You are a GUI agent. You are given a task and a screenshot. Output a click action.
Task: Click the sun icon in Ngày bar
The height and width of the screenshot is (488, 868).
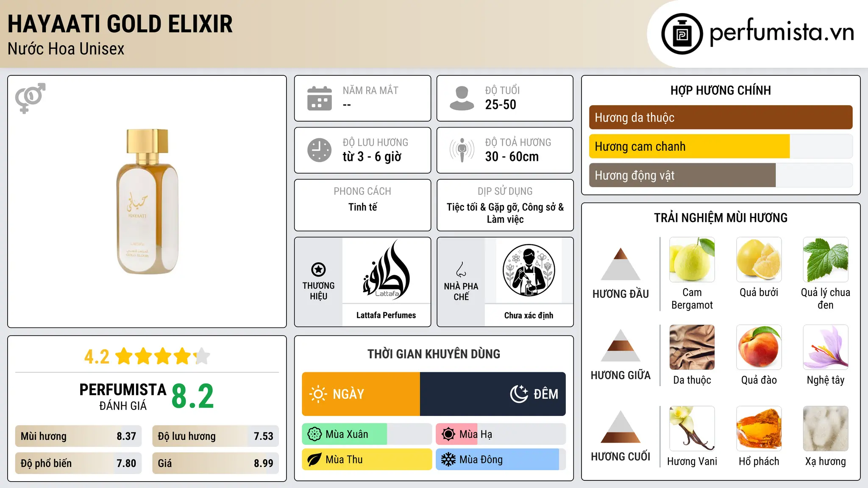tap(318, 394)
